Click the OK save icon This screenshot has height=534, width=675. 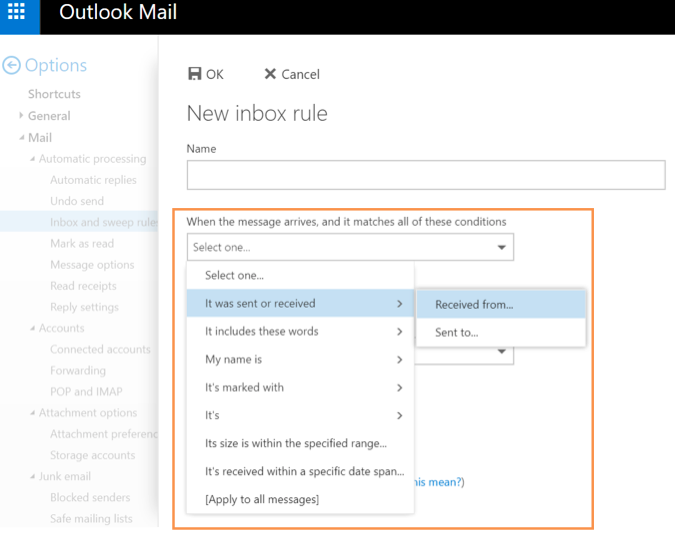pyautogui.click(x=195, y=74)
